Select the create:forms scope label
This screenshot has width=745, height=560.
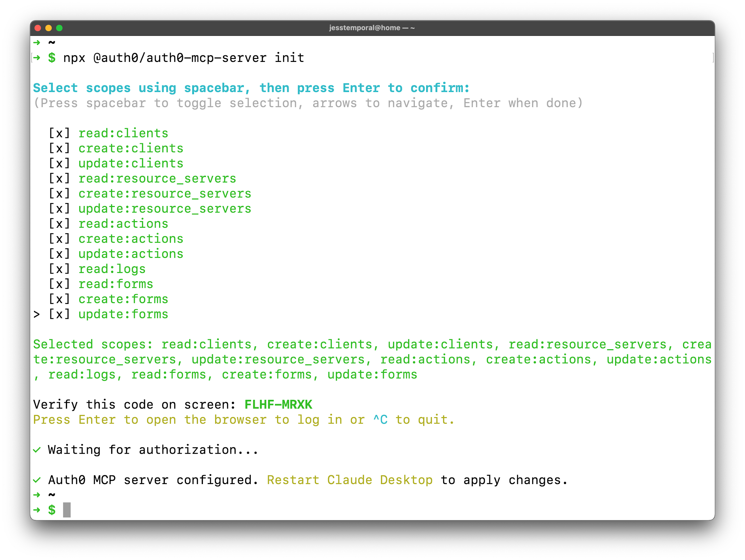point(123,299)
